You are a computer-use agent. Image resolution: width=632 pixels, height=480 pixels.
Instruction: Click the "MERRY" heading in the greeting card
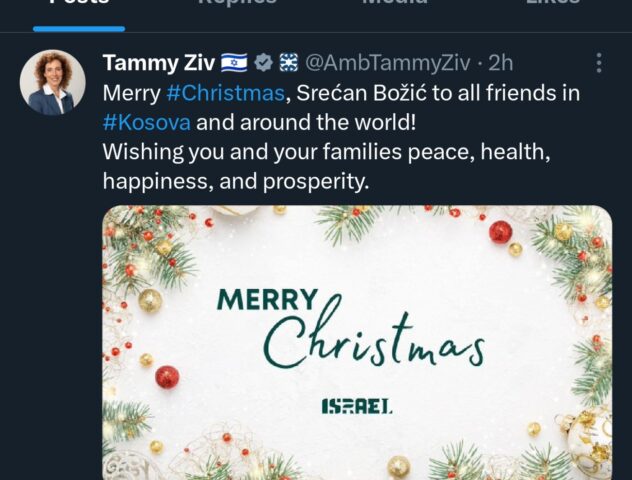[268, 299]
